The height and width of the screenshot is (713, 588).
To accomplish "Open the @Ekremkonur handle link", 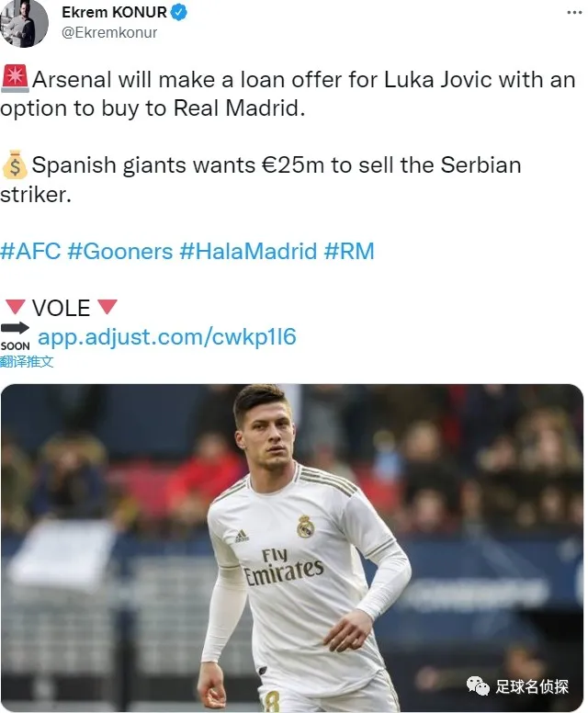I will coord(109,33).
